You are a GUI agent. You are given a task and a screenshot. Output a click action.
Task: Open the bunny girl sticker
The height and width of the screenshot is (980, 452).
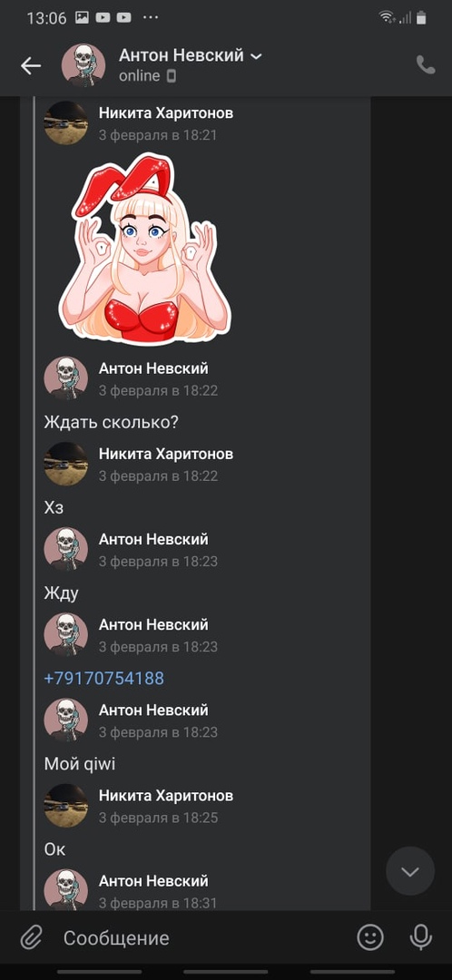[145, 249]
